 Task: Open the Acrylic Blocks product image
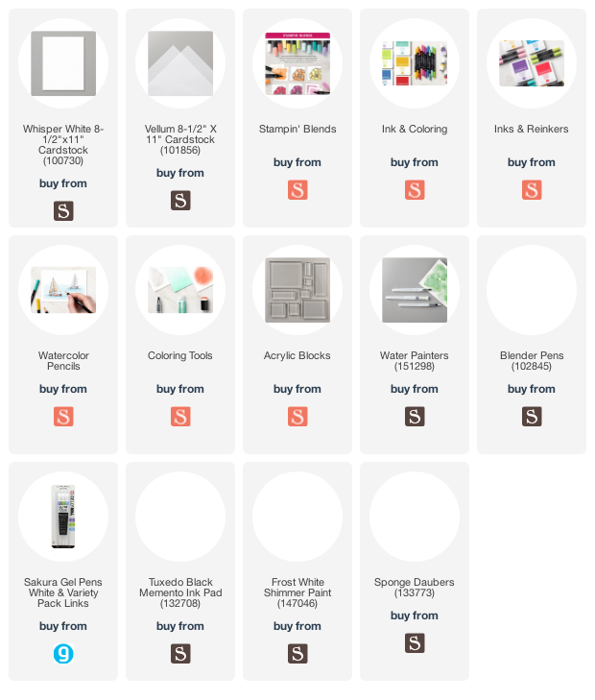[x=297, y=290]
